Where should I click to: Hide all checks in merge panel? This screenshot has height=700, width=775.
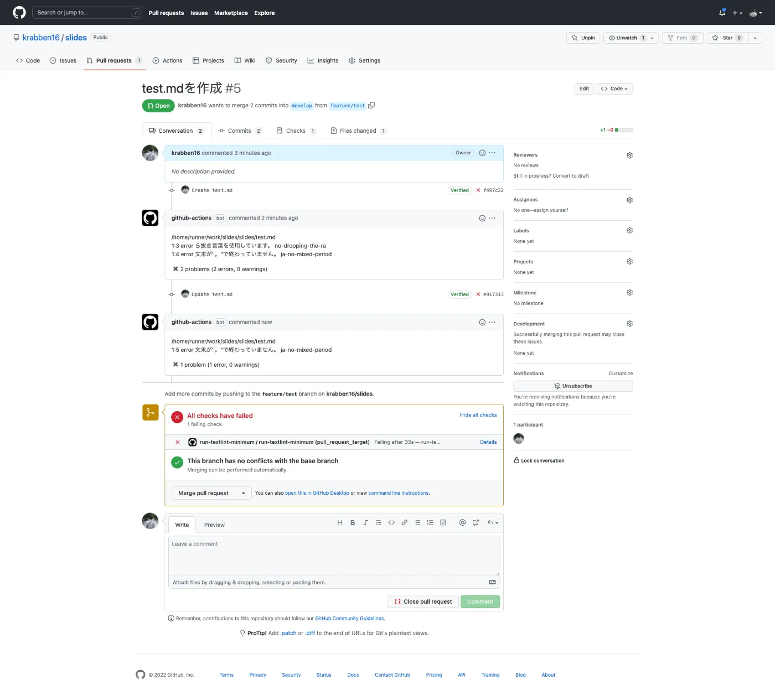[x=478, y=415]
